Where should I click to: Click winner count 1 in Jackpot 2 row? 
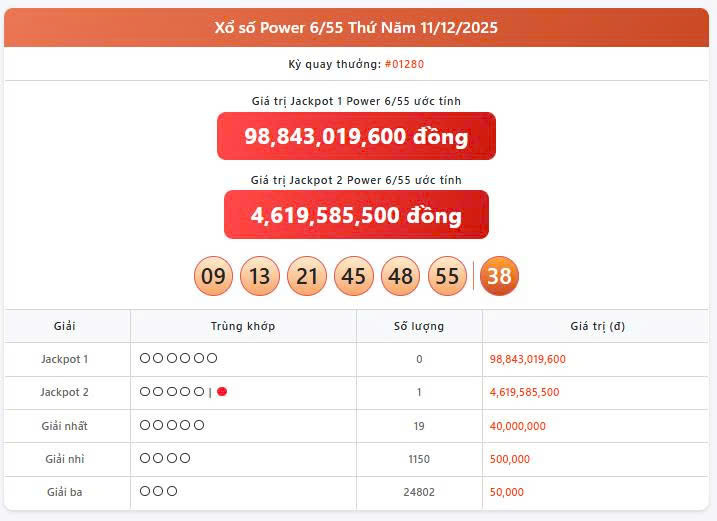coord(419,392)
